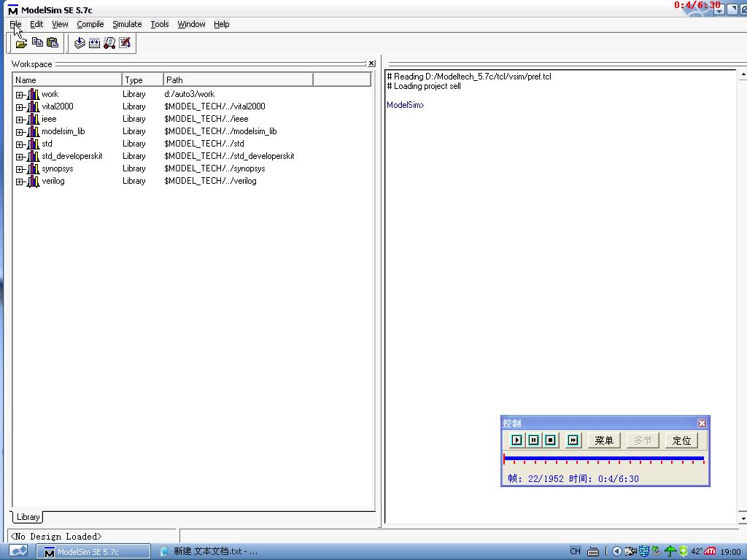Click the stop button in the control panel

(x=550, y=440)
